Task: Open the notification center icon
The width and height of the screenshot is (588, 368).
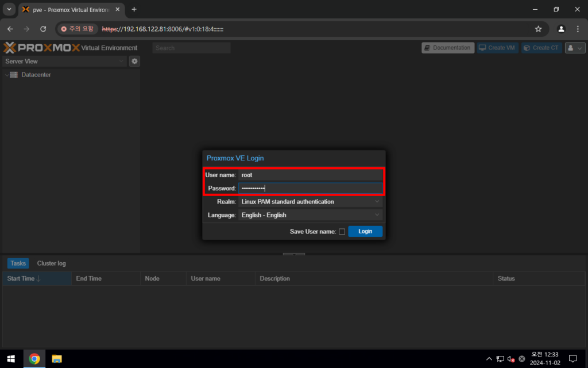Action: (x=572, y=359)
